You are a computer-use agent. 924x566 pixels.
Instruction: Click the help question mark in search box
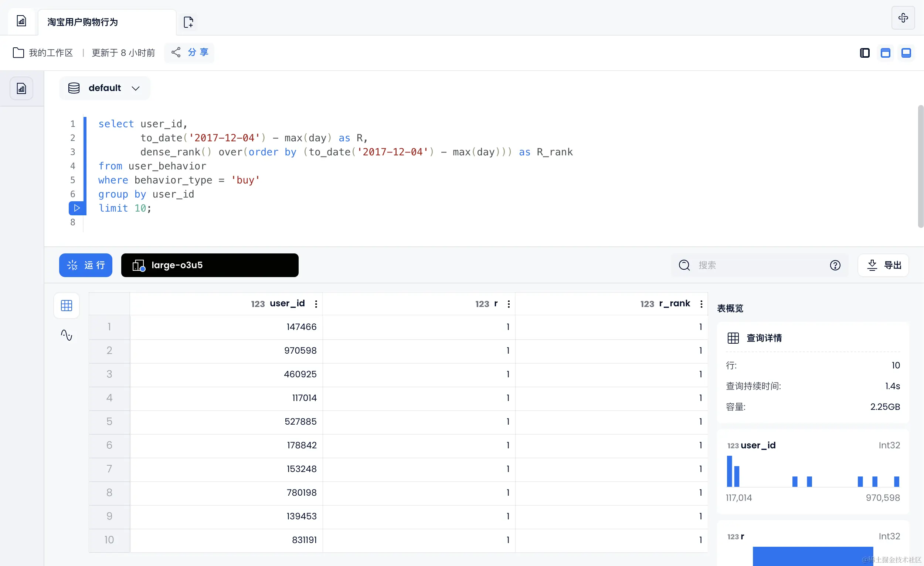coord(835,265)
